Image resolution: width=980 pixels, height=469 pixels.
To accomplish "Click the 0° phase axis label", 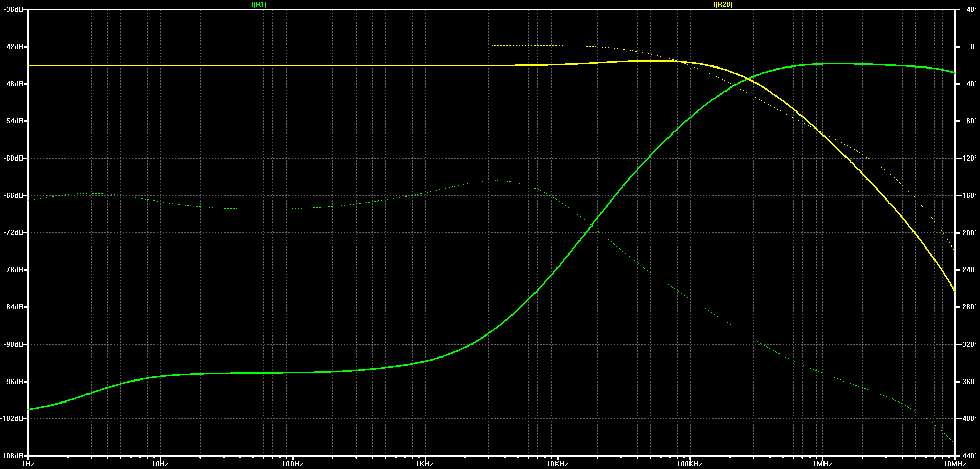I will click(x=973, y=47).
